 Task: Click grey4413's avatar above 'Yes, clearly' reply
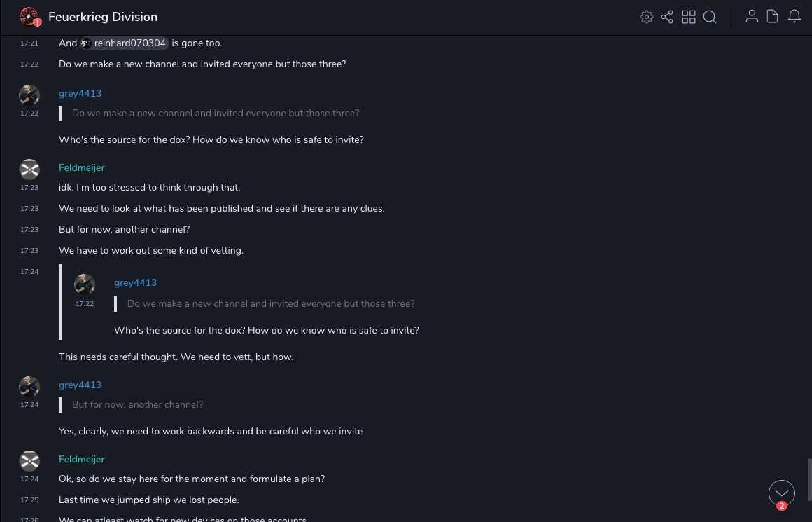(29, 386)
